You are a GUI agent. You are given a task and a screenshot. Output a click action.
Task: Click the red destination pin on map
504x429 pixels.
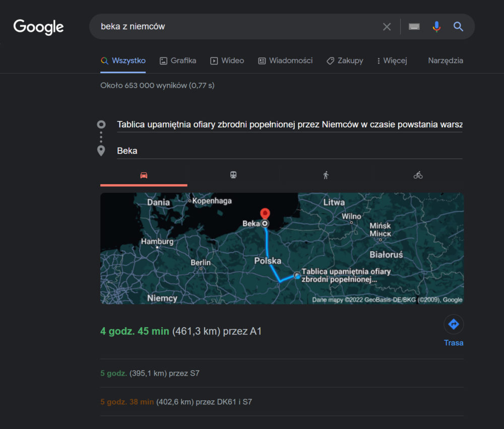click(x=265, y=213)
